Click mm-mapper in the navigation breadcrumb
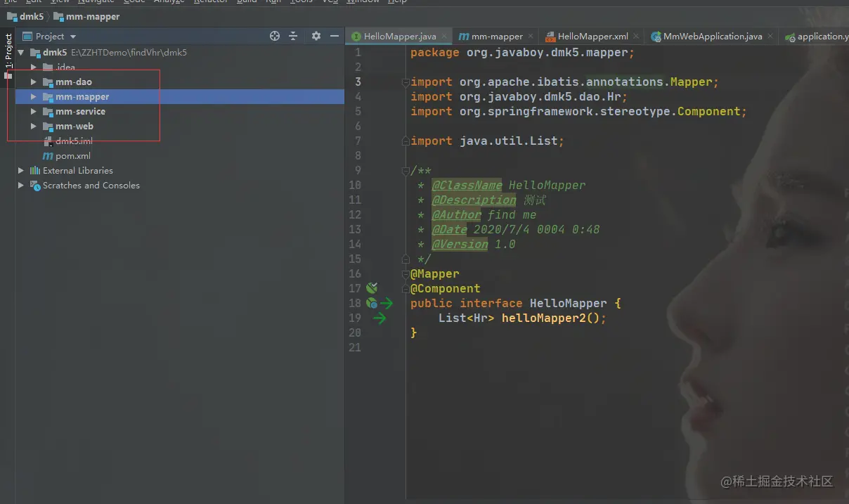Viewport: 849px width, 504px height. tap(93, 16)
